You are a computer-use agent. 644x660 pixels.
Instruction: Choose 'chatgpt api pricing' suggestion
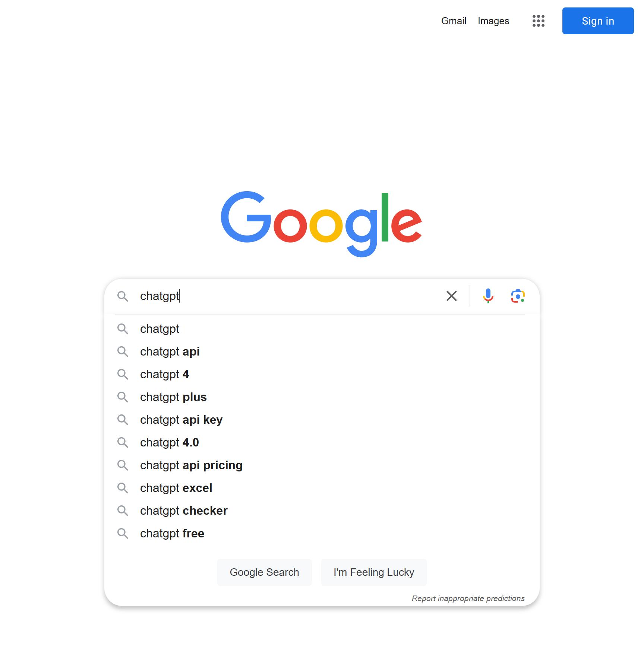tap(191, 465)
